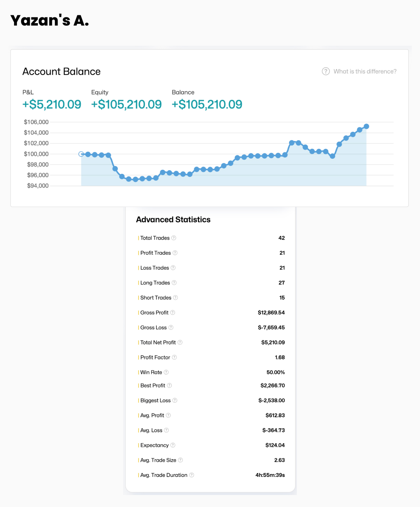Click the hollow starting point of the balance chart
Screen dimensions: 420x507
[81, 154]
